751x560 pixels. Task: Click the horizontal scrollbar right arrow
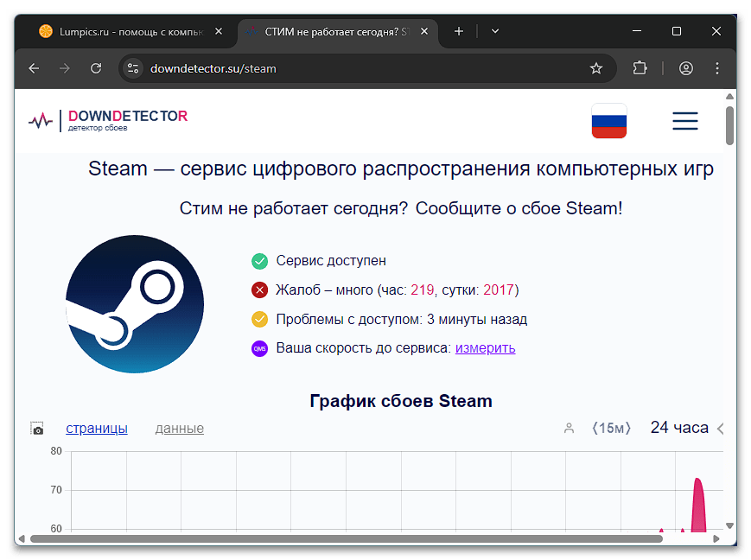(x=716, y=539)
